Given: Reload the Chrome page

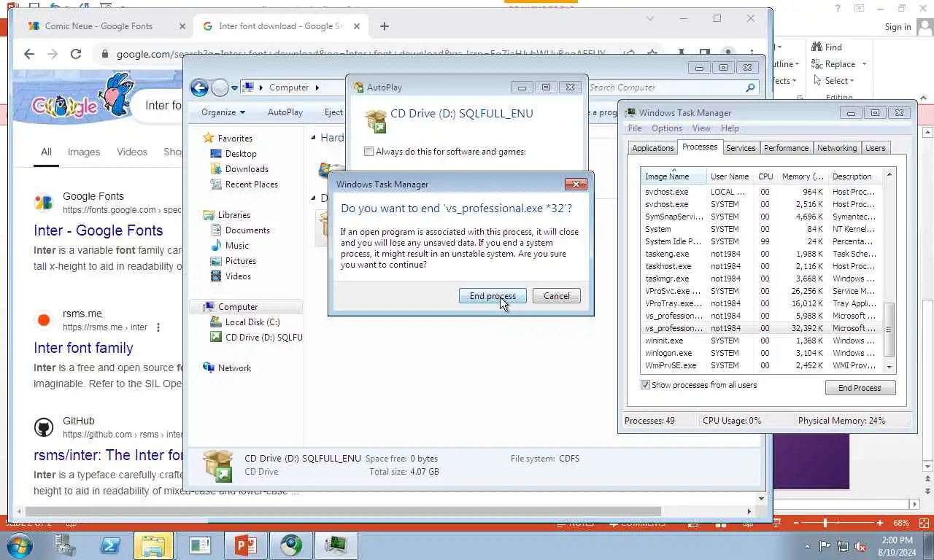Looking at the screenshot, I should [76, 54].
